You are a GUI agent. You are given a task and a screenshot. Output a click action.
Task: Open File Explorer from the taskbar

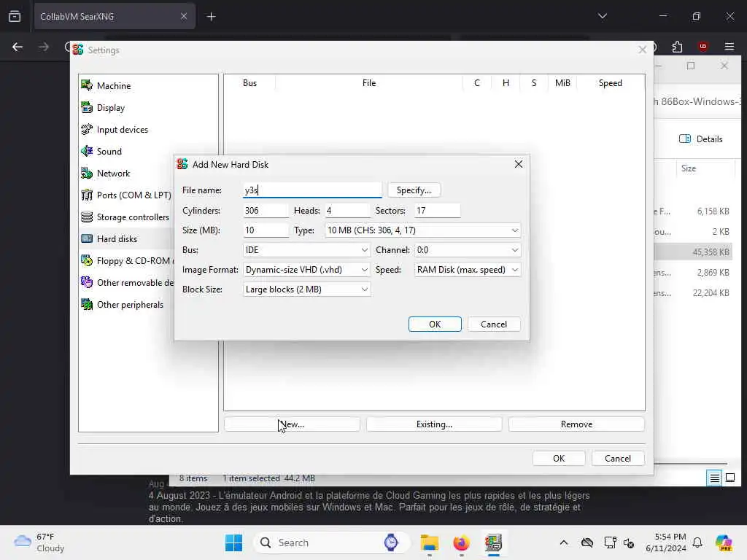pos(429,542)
